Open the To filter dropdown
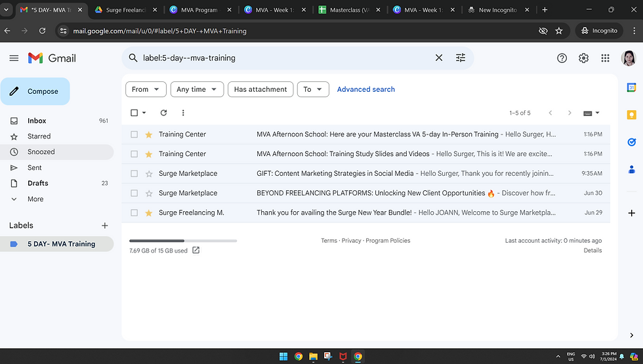Viewport: 643px width, 364px height. click(x=313, y=89)
